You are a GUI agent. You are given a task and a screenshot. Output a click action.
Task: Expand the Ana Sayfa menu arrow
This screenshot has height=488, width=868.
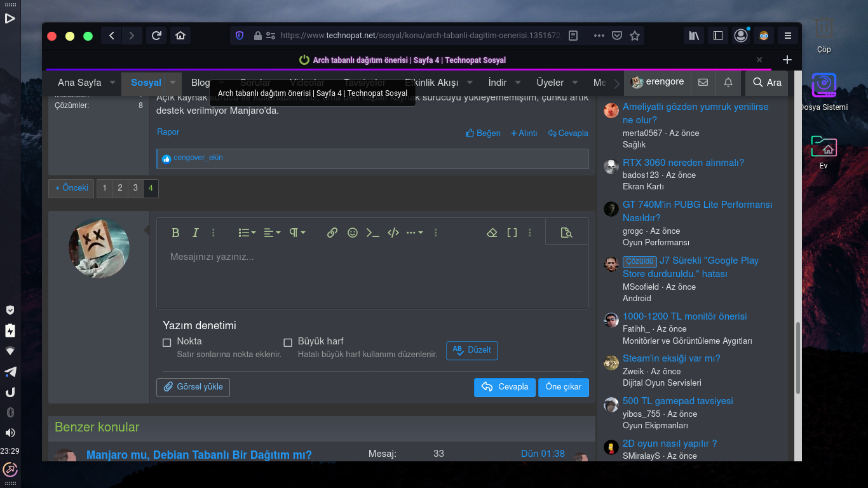click(112, 83)
